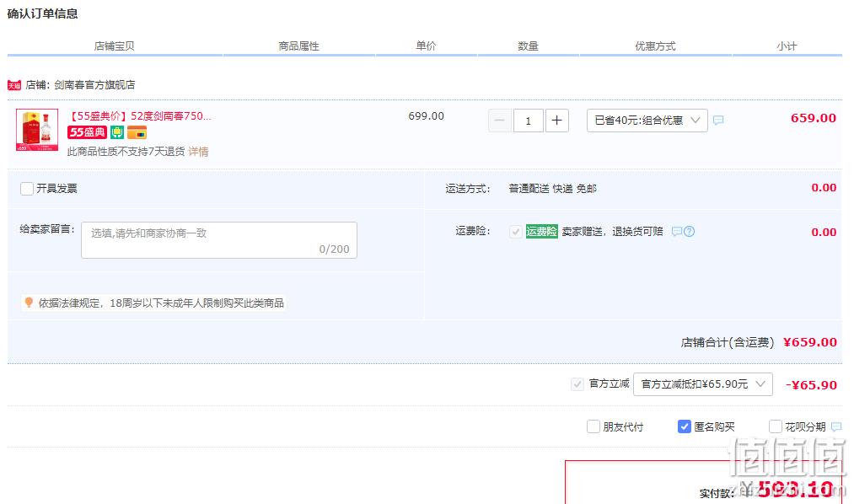Tick the 开具发票 checkbox
This screenshot has width=854, height=504.
click(27, 189)
